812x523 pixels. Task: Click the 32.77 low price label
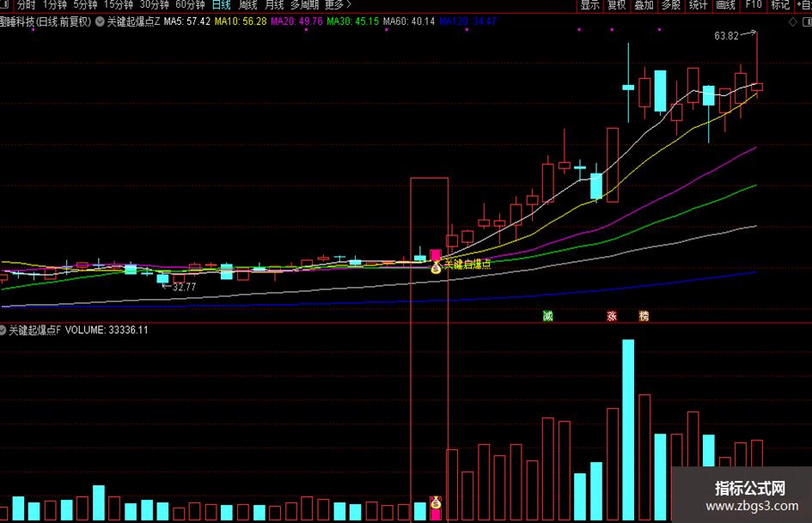[x=184, y=287]
